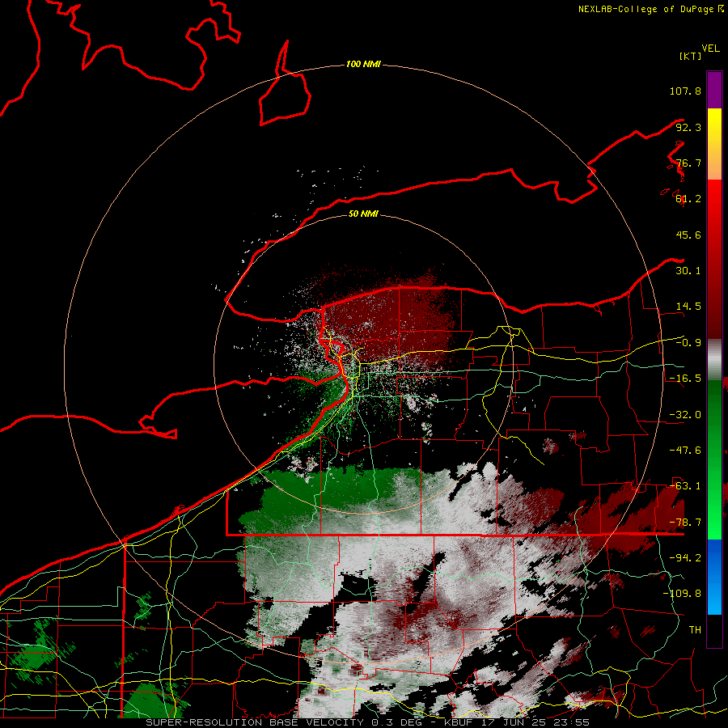Select the 30.1 scale value
This screenshot has height=728, width=728.
[x=688, y=271]
